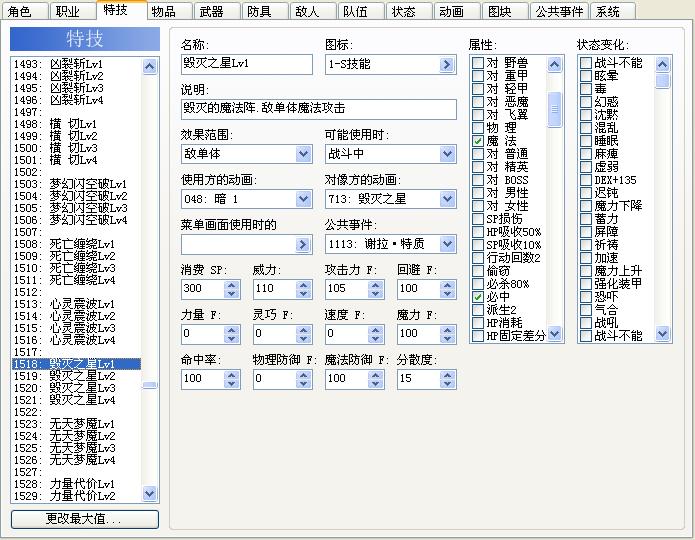Select skill 1521: 毁灭之星Lv4
Image resolution: width=695 pixels, height=540 pixels.
coord(76,400)
